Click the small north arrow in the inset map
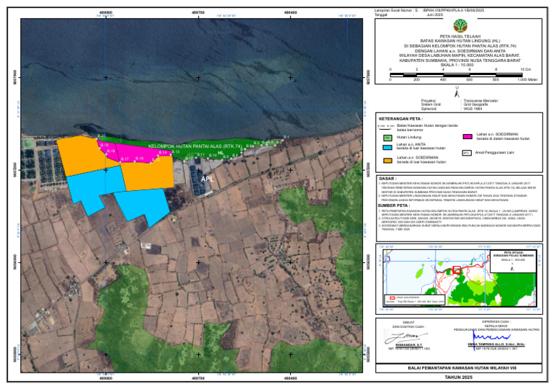Screen dimensions: 554x392 point(512,268)
